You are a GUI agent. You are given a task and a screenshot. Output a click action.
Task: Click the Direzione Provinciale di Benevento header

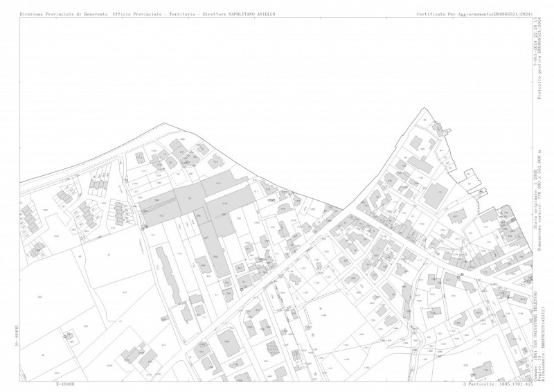pyautogui.click(x=64, y=14)
